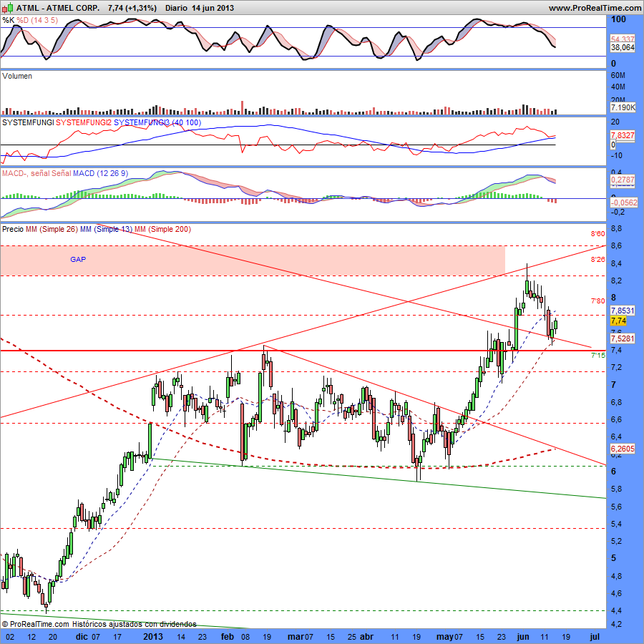Click the green 7'15 support annotation
Viewport: 644px width, 644px height.
click(597, 355)
